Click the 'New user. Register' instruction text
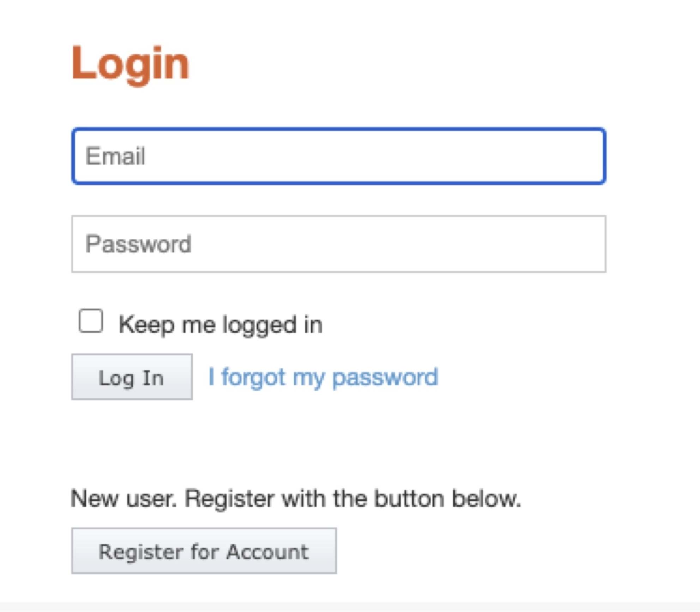 296,498
